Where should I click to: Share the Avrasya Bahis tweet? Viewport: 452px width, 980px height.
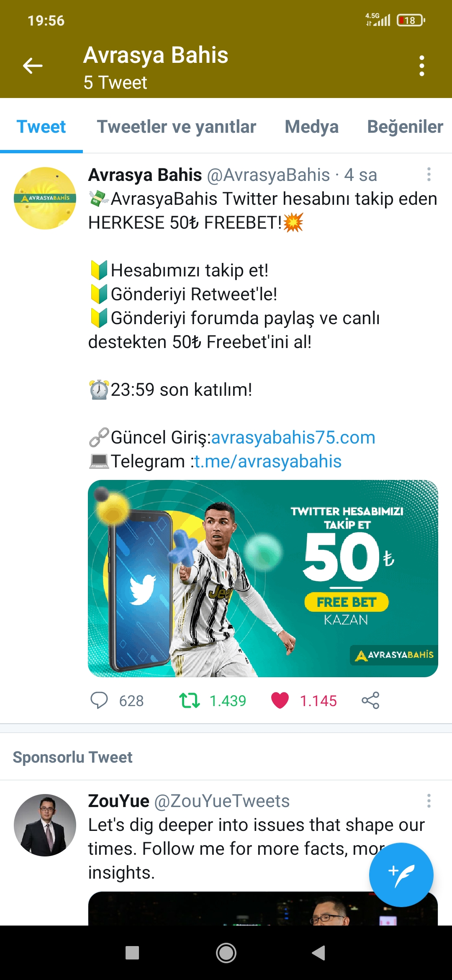(x=370, y=700)
